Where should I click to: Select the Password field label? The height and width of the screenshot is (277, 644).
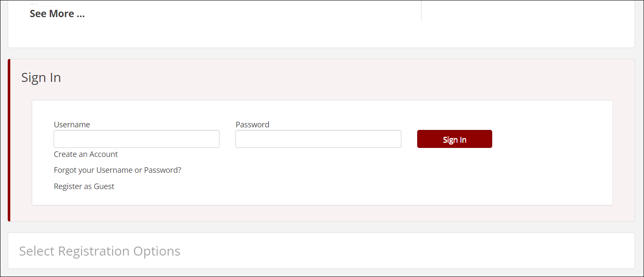coord(252,124)
